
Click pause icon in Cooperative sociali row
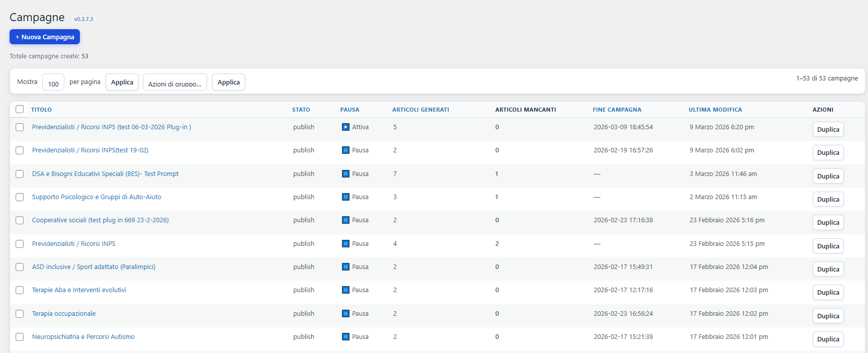click(x=346, y=220)
